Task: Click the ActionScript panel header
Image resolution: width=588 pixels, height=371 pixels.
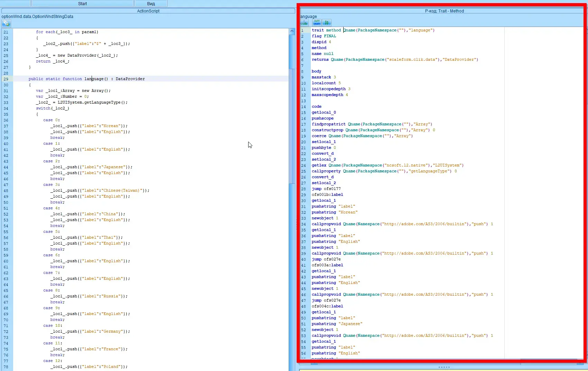Action: [x=148, y=11]
